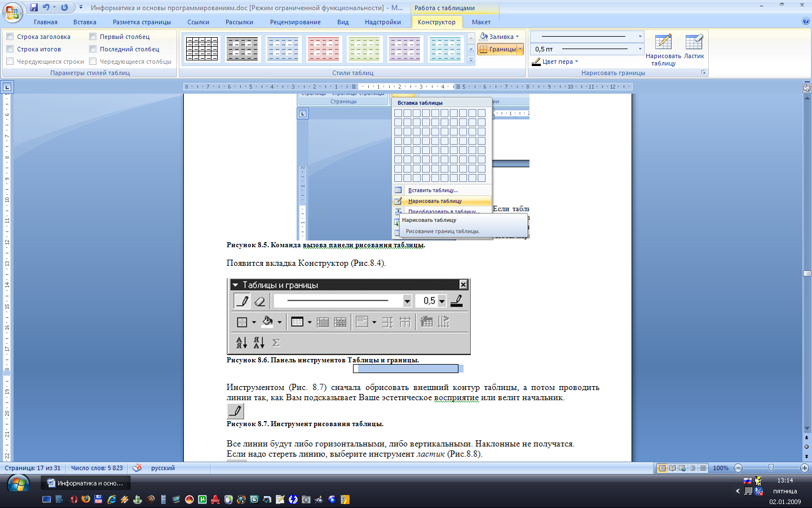Image resolution: width=812 pixels, height=508 pixels.
Task: Switch to Draft view
Action: 703,468
